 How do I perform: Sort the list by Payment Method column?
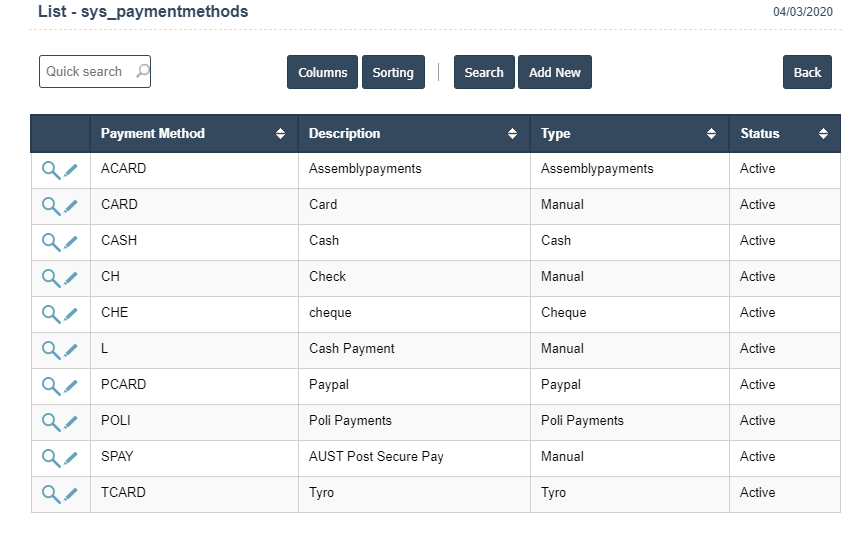(280, 134)
